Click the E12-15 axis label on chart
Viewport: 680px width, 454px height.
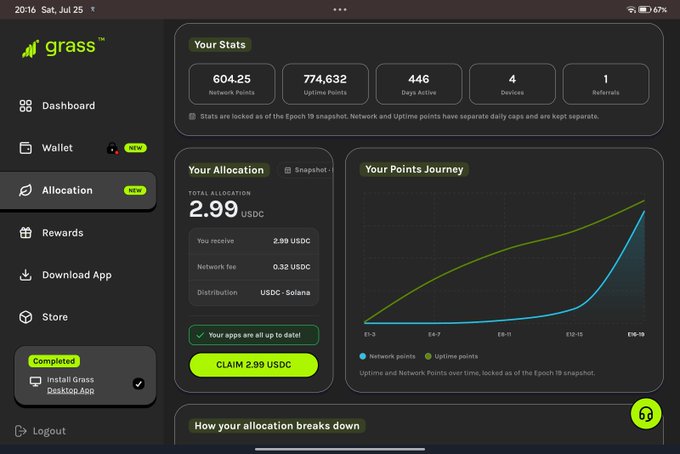(575, 334)
